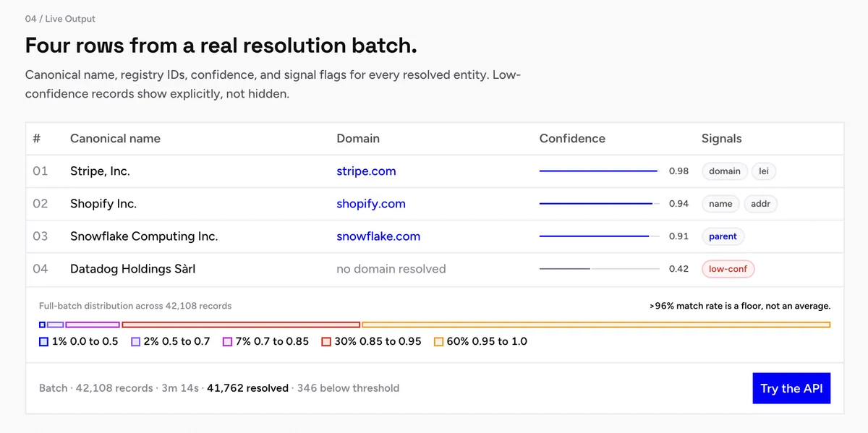Click the 0.91 confidence bar for Snowflake
Viewport: 868px width, 433px height.
click(600, 236)
